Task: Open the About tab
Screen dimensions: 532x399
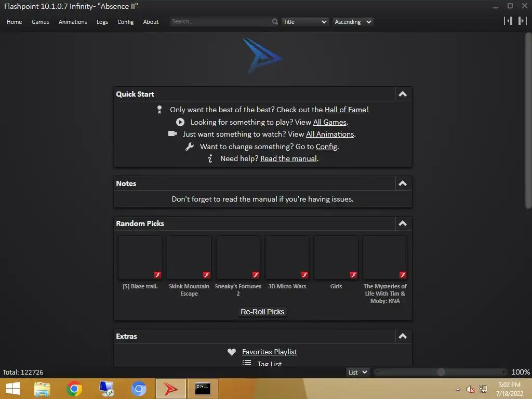Action: (x=151, y=22)
